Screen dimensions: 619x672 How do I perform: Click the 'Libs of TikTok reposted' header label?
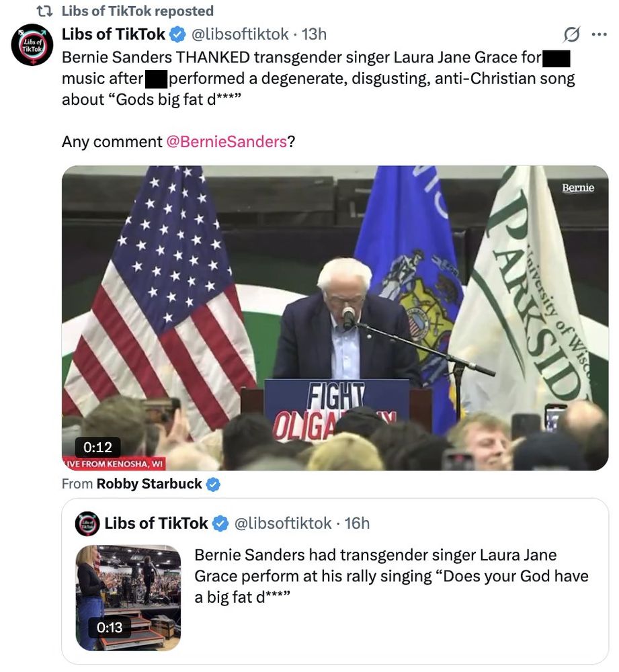coord(136,9)
